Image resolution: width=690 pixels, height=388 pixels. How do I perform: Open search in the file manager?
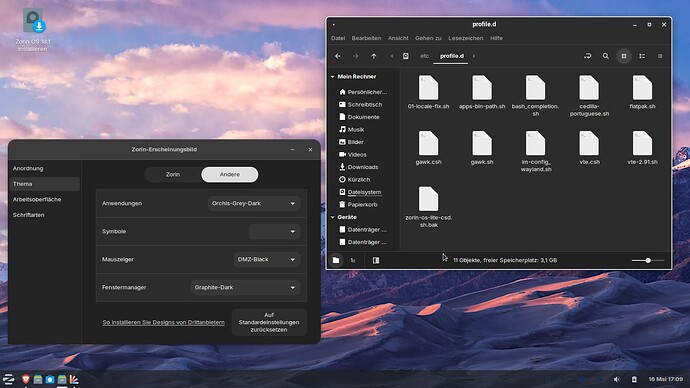tap(606, 56)
